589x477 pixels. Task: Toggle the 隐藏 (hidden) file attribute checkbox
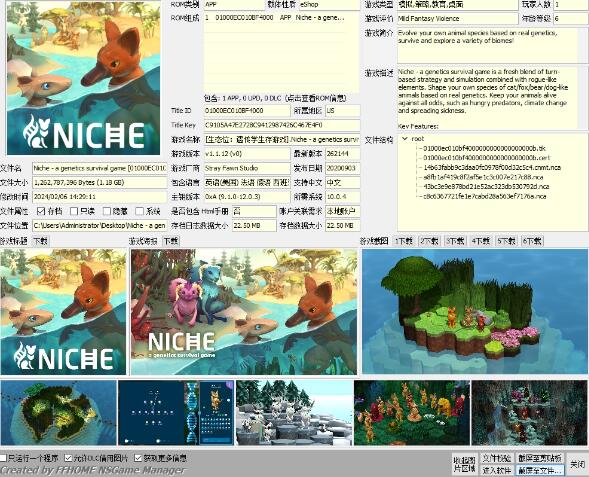pyautogui.click(x=107, y=211)
